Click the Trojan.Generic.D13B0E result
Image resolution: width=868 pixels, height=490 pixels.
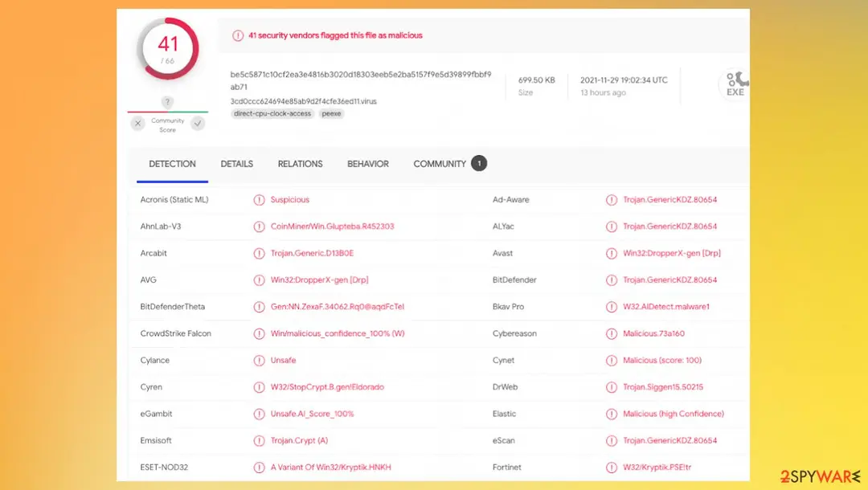pyautogui.click(x=312, y=253)
